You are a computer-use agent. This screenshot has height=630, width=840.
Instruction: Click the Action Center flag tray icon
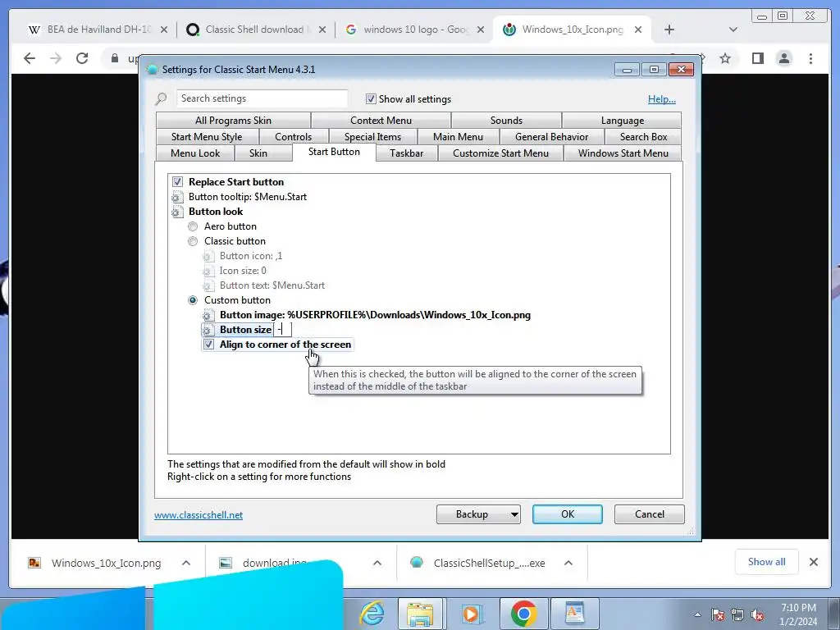717,614
